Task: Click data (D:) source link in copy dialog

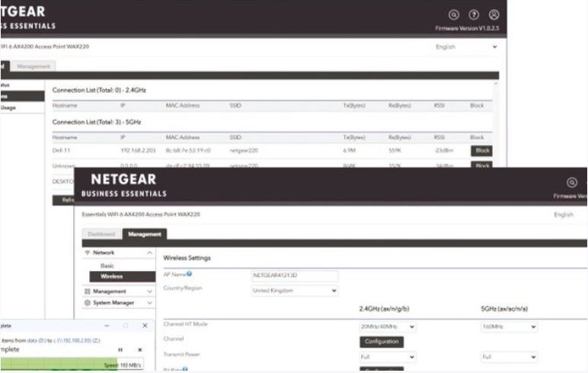Action: pos(37,340)
